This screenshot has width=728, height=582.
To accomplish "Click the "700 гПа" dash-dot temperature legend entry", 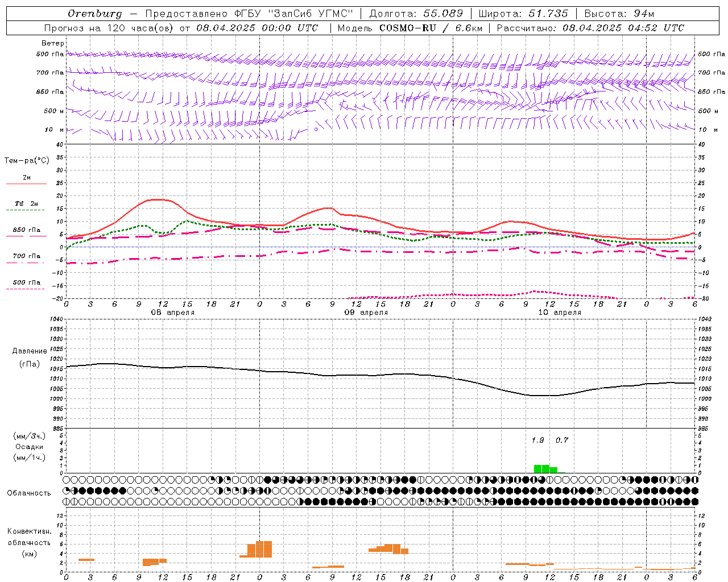I will 26,256.
